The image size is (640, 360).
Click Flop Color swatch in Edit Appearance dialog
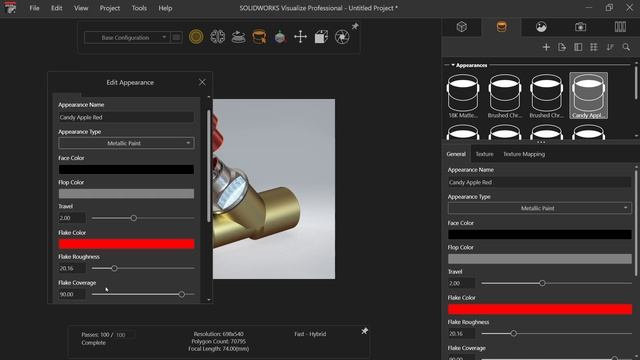tap(127, 194)
